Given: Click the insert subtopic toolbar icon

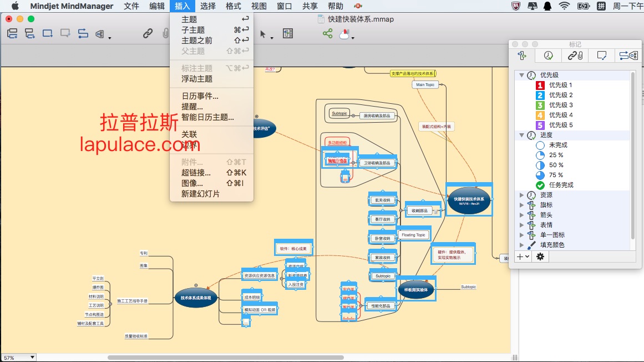Looking at the screenshot, I should (29, 33).
